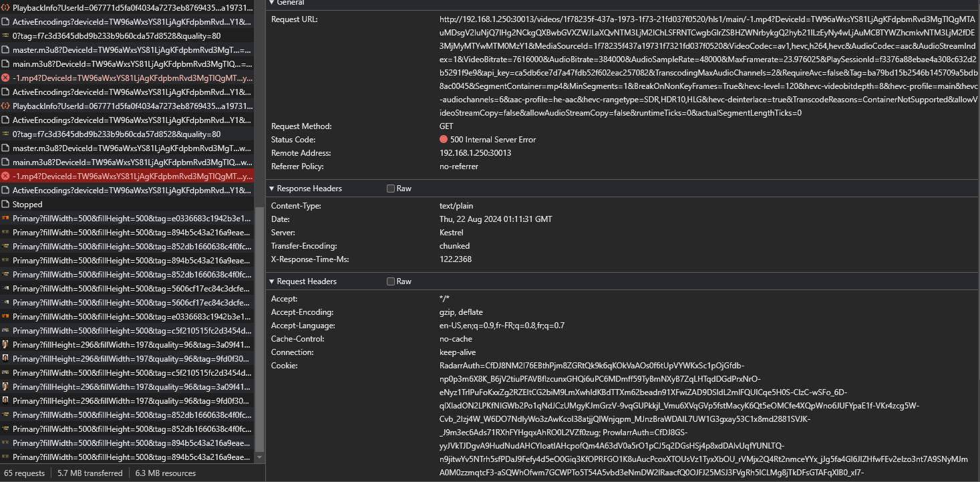
Task: Click the portrait thumbnail icon of the last fillHeight=296 request
Action: (x=6, y=401)
